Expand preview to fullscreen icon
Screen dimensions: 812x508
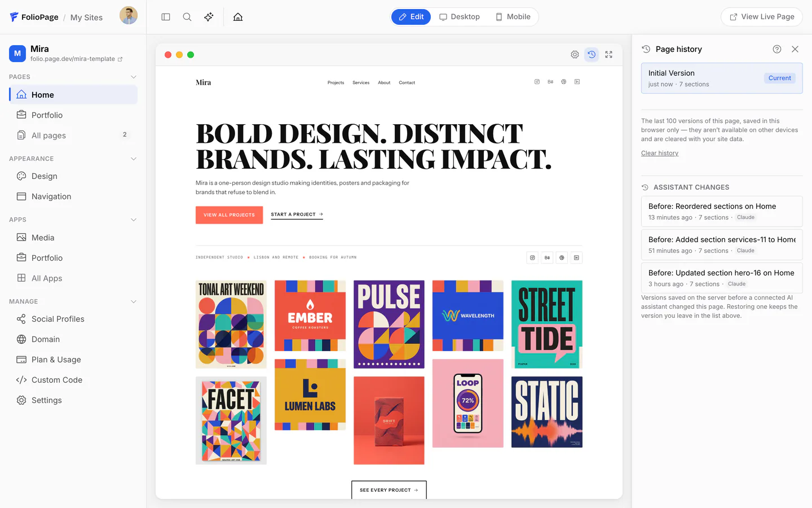[x=608, y=55]
